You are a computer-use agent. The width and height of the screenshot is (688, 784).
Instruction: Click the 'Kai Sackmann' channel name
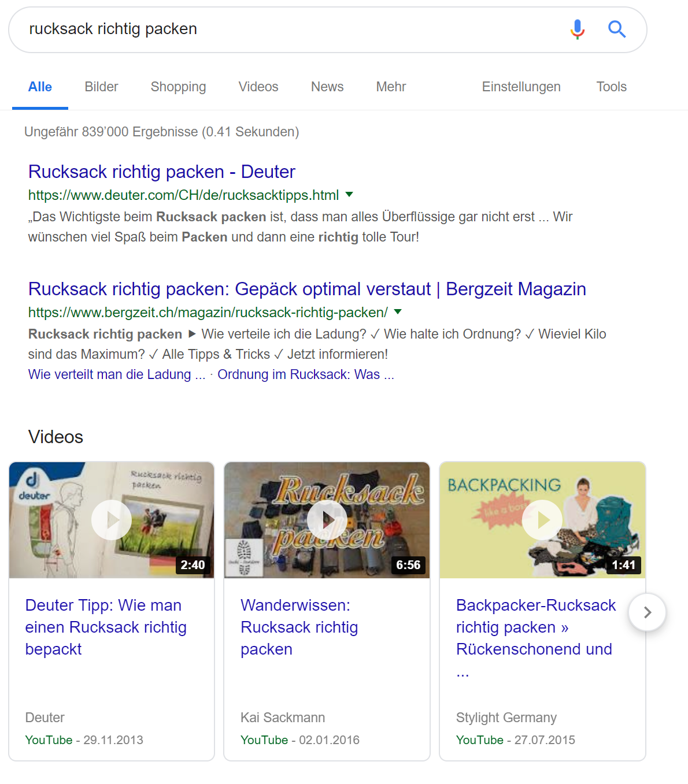click(x=283, y=718)
